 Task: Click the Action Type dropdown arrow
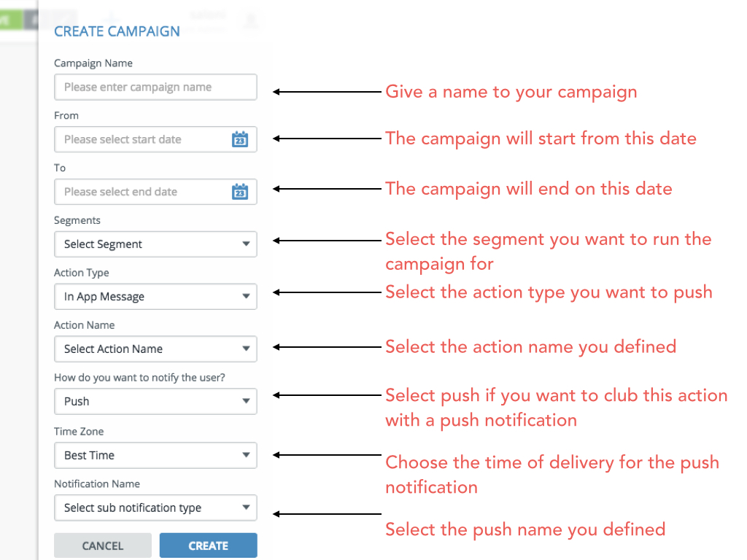[246, 296]
